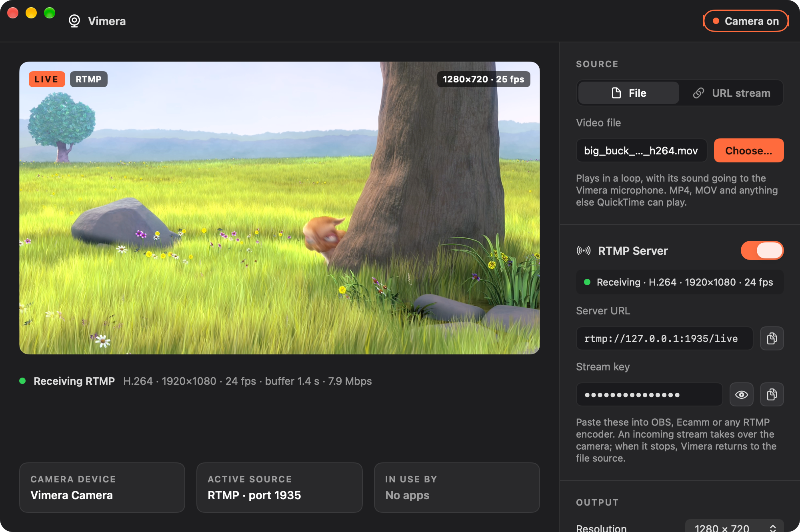Click the Receiving RTMP status text
Viewport: 800px width, 532px height.
click(x=74, y=381)
